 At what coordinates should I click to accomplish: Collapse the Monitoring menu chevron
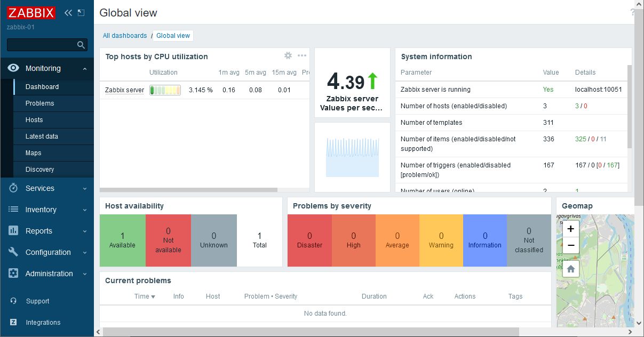click(x=85, y=69)
